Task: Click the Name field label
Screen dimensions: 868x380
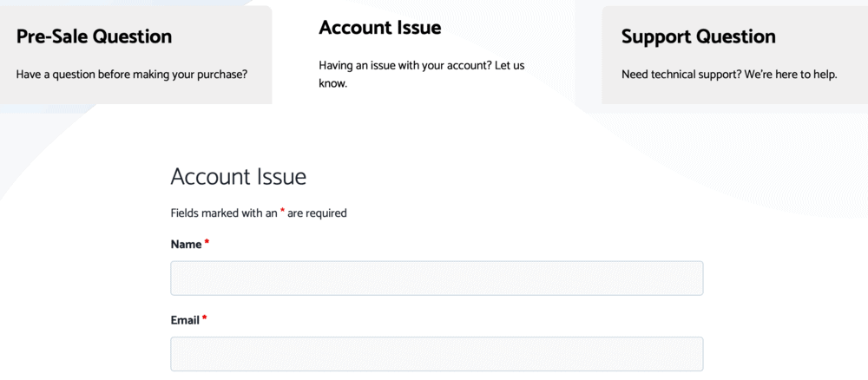Action: 186,245
